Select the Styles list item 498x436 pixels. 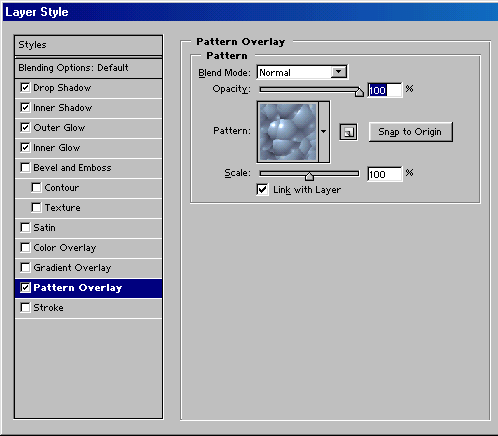click(88, 45)
